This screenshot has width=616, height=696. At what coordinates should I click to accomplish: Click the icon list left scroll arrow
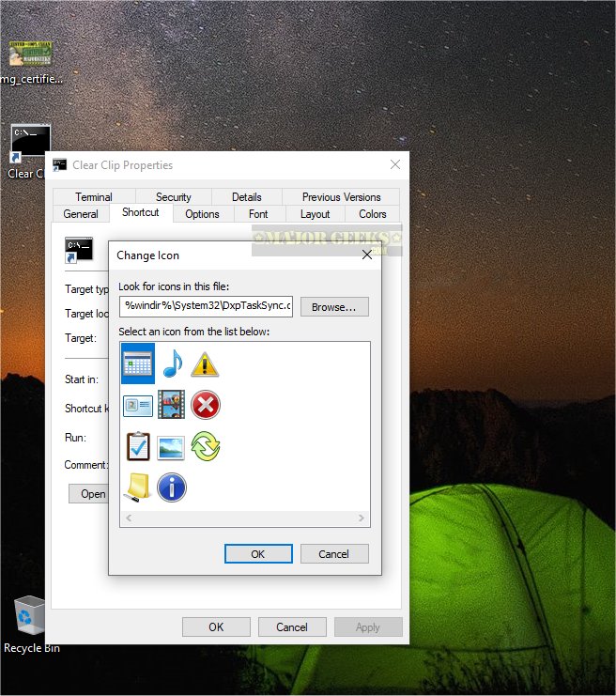[x=129, y=518]
